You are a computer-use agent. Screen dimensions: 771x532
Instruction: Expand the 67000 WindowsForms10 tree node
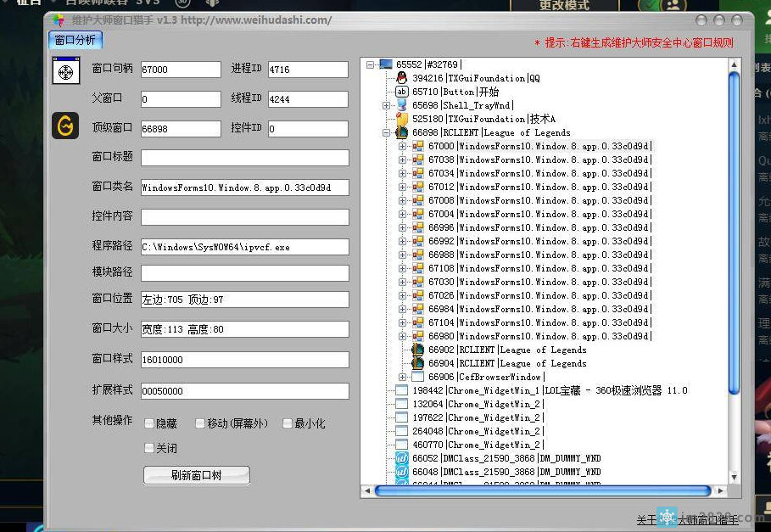pyautogui.click(x=403, y=146)
